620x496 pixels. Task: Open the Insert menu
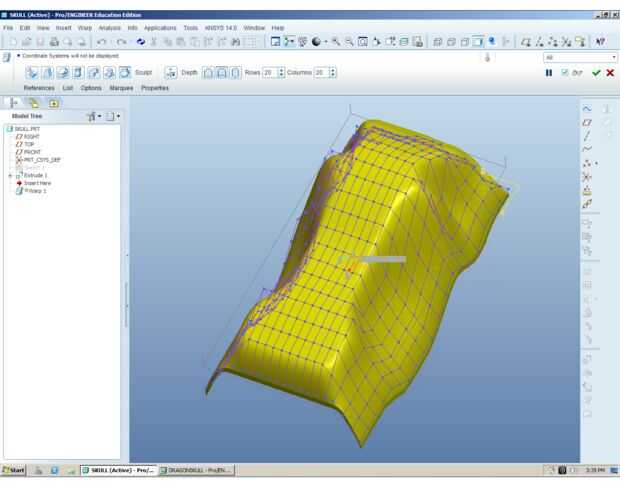63,28
